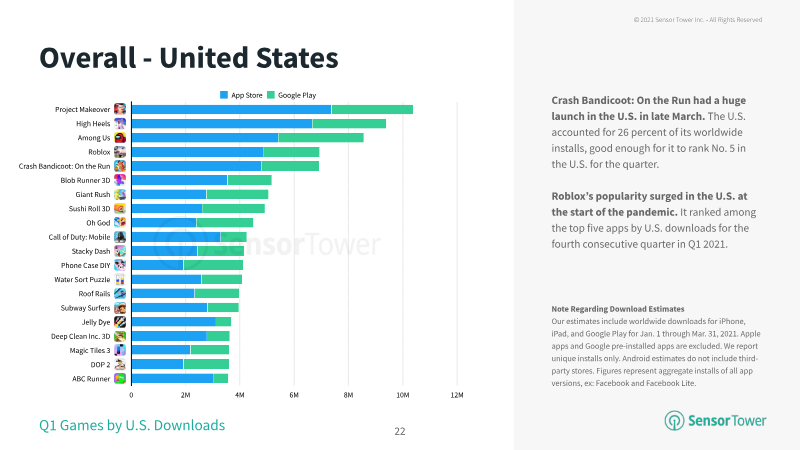The image size is (800, 450).
Task: Click the Q1 Games by U.S. Downloads caption
Action: pyautogui.click(x=132, y=425)
